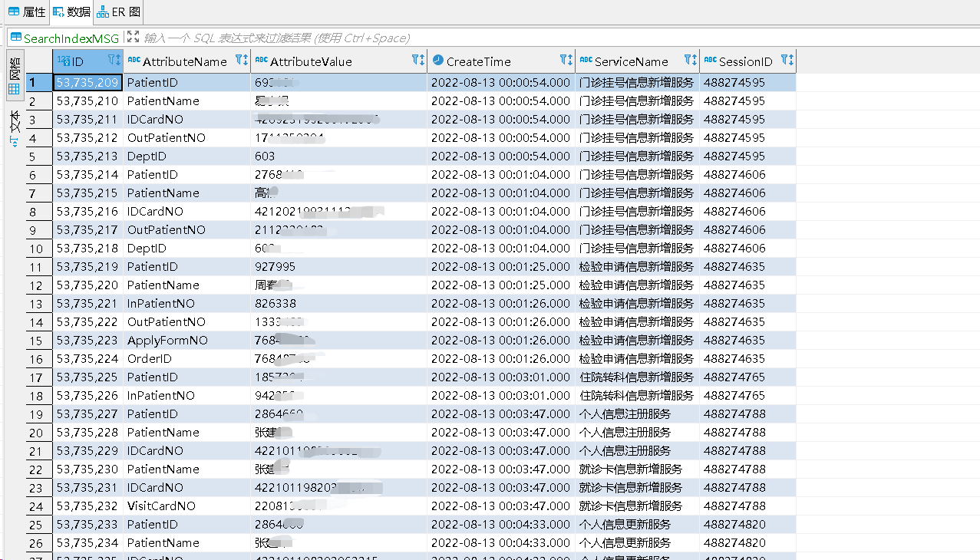Select the CreateTime column header
The height and width of the screenshot is (560, 980).
(x=478, y=61)
